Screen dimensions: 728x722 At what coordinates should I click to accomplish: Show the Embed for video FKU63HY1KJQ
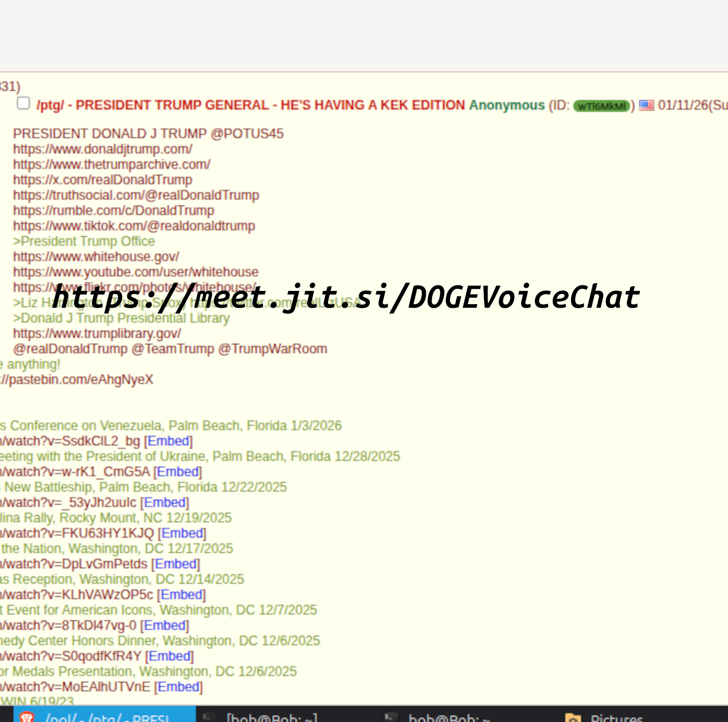(182, 533)
